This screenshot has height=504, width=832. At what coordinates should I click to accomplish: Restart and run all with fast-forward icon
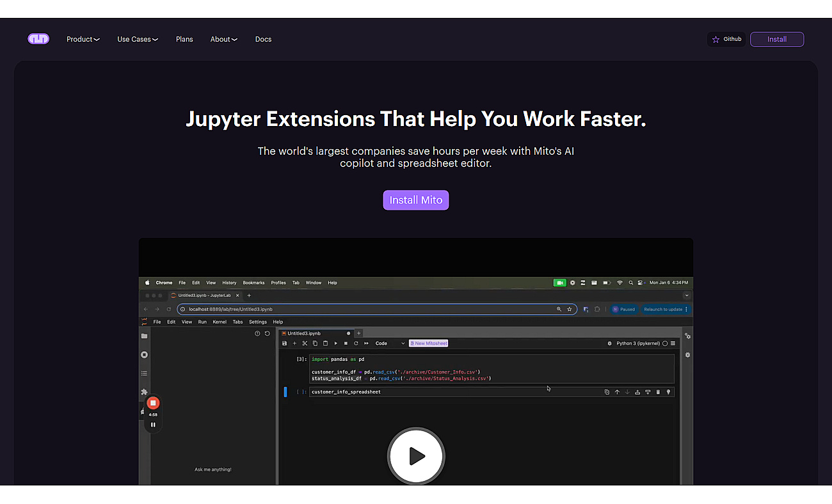(366, 343)
